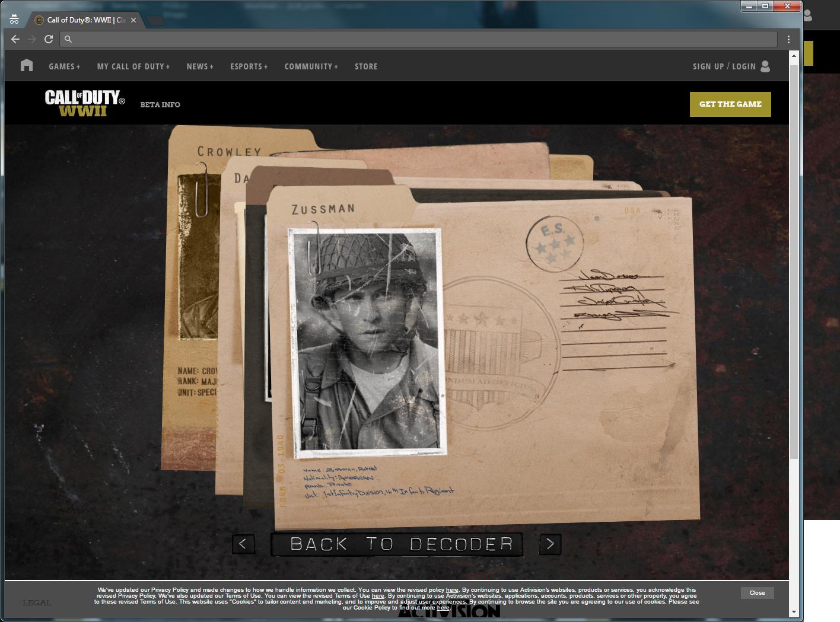Screen dimensions: 840x622
Task: Minimize the browser window
Action: [749, 6]
